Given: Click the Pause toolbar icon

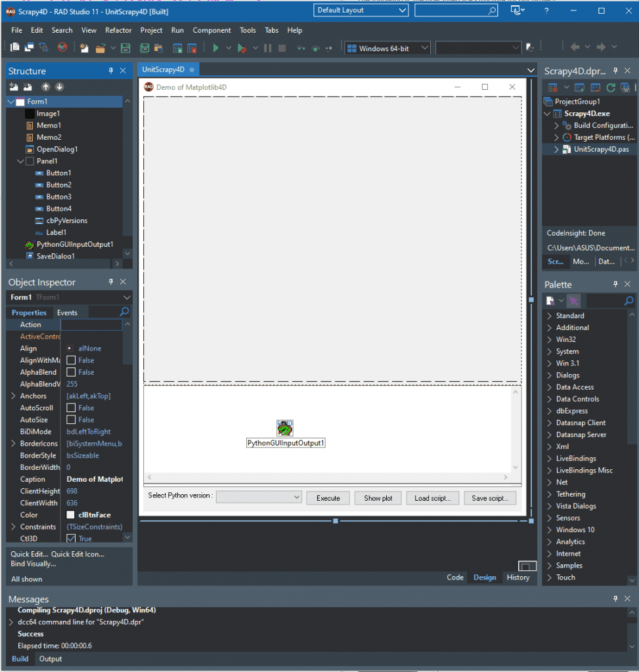Looking at the screenshot, I should point(267,48).
